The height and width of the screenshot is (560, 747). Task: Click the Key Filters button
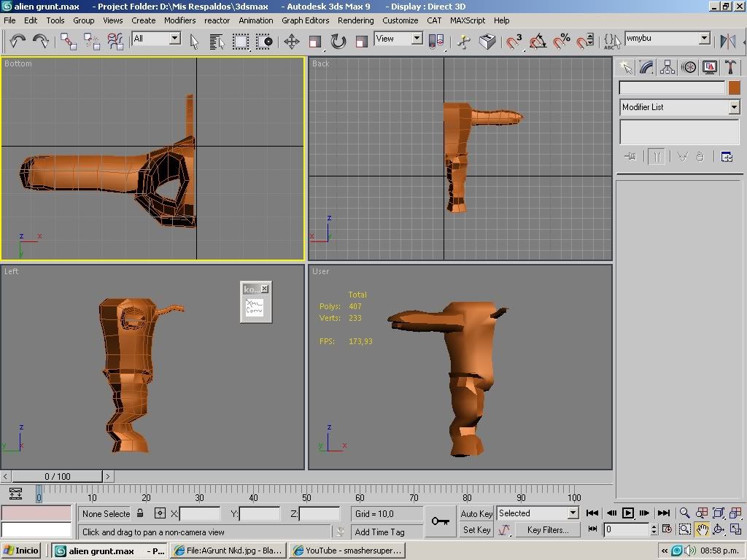[547, 530]
